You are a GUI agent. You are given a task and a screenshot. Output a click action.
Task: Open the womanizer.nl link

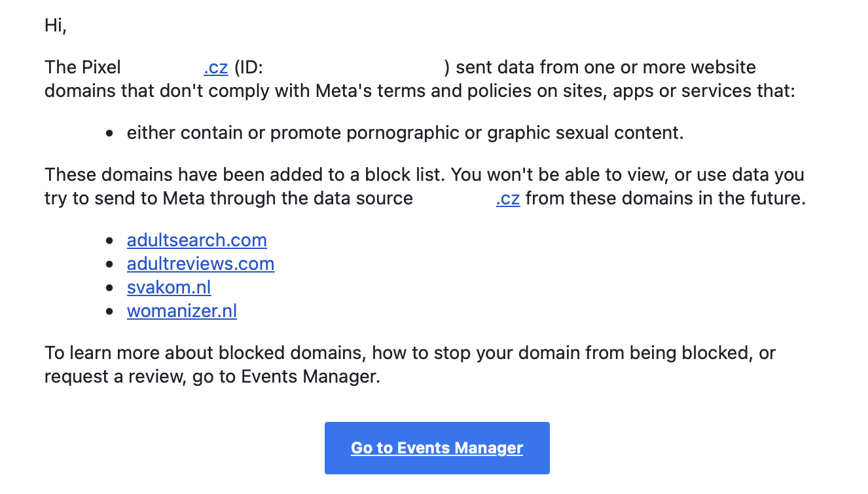[x=182, y=311]
